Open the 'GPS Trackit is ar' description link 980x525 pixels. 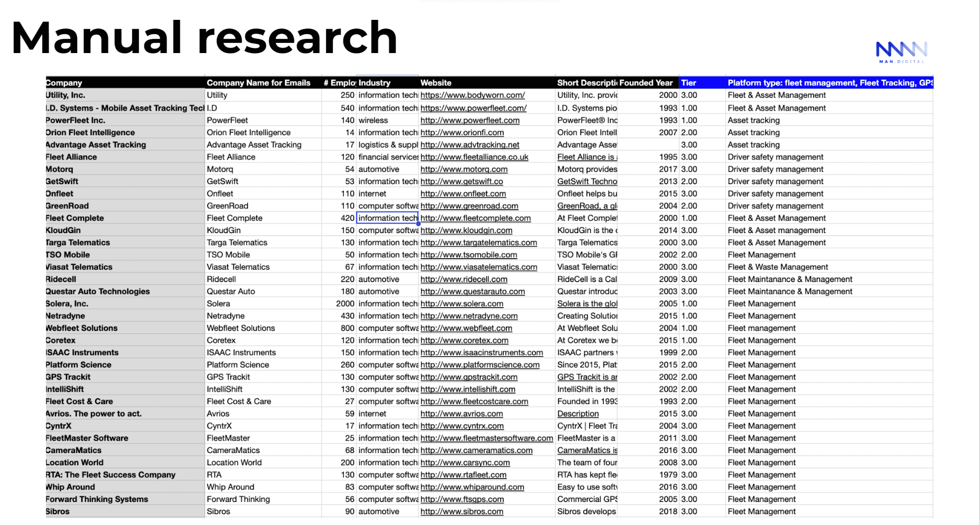pyautogui.click(x=587, y=378)
